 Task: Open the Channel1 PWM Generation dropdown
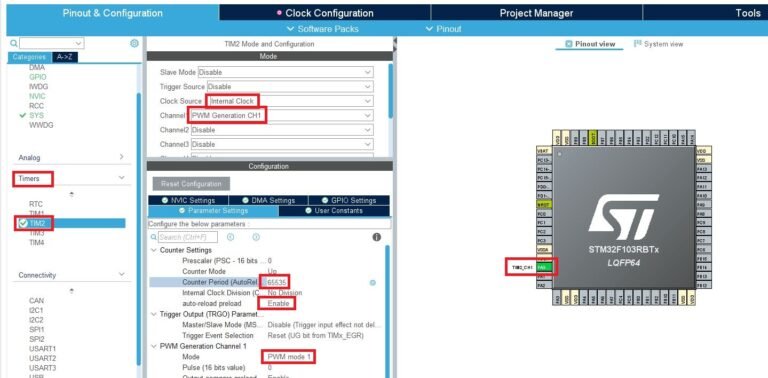[282, 116]
